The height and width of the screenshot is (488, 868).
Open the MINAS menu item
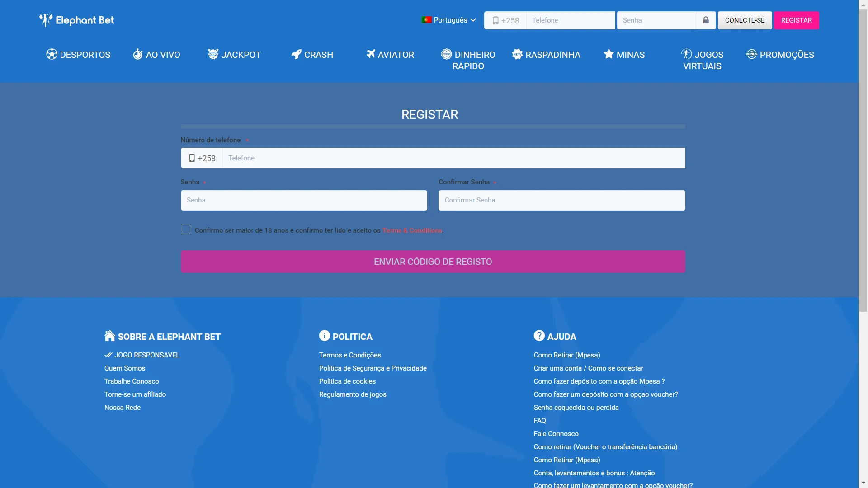624,55
